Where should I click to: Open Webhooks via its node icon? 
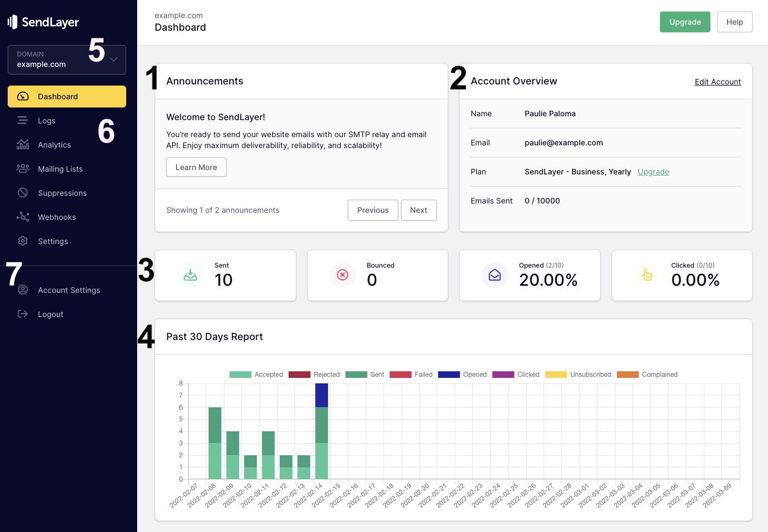22,217
